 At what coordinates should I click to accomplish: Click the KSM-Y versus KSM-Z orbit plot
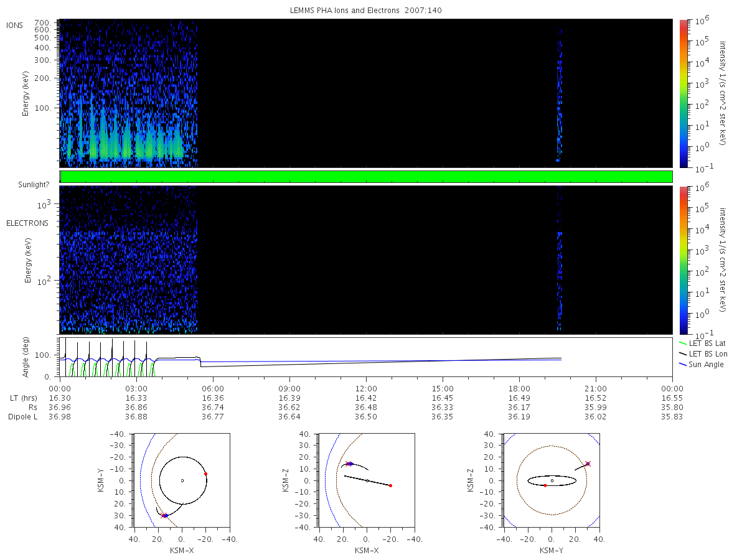(x=552, y=480)
